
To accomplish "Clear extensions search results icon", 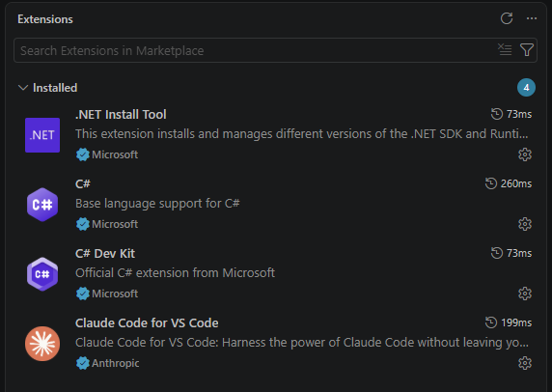I will click(505, 49).
